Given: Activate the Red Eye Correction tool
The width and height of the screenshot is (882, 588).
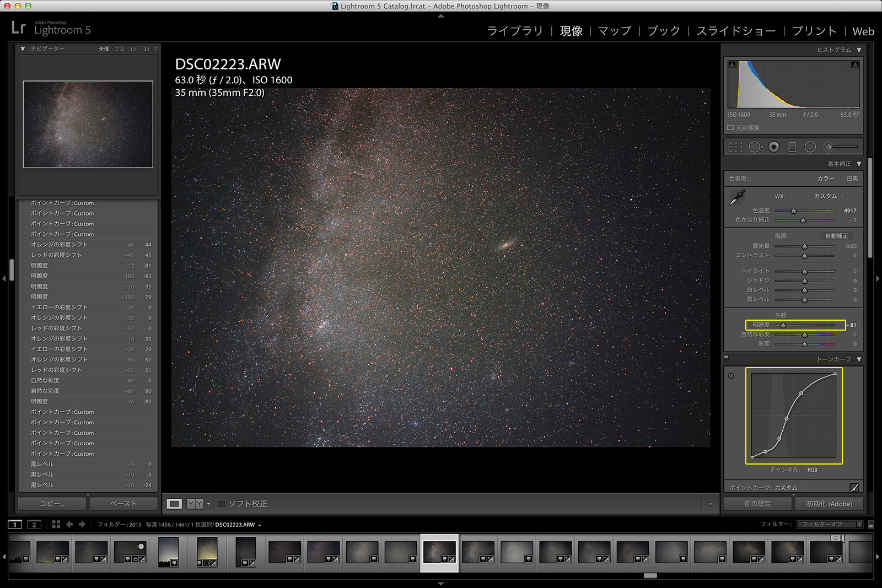Looking at the screenshot, I should tap(774, 147).
